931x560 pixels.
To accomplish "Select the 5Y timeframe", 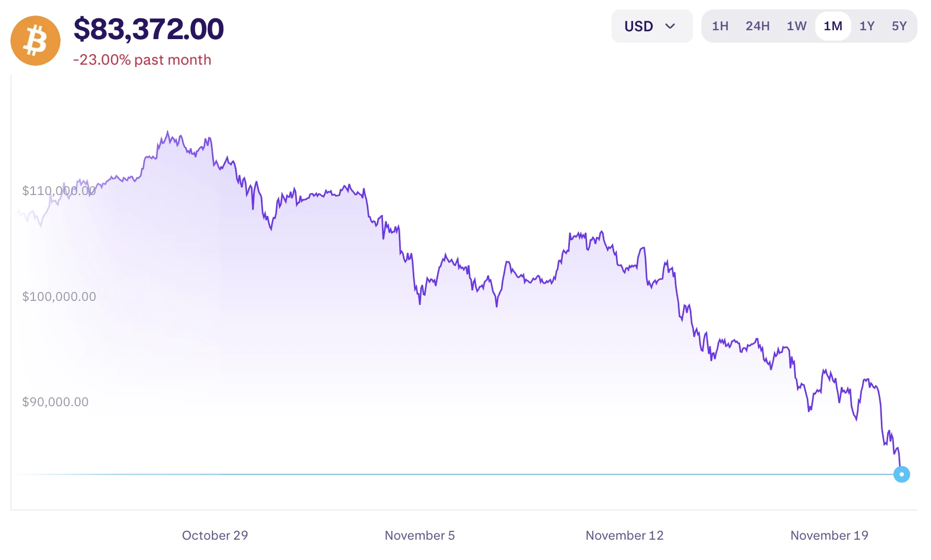I will pos(899,26).
